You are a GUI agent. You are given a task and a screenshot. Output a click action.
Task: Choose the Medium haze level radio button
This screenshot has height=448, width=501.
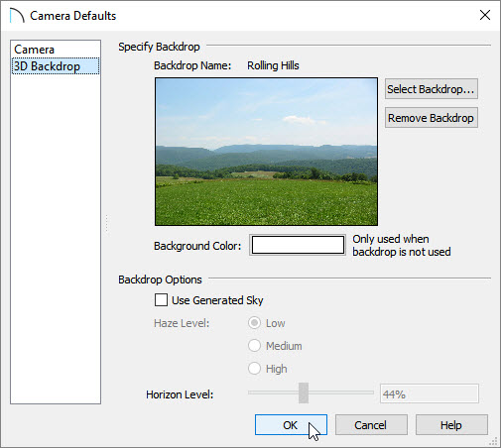(x=254, y=346)
